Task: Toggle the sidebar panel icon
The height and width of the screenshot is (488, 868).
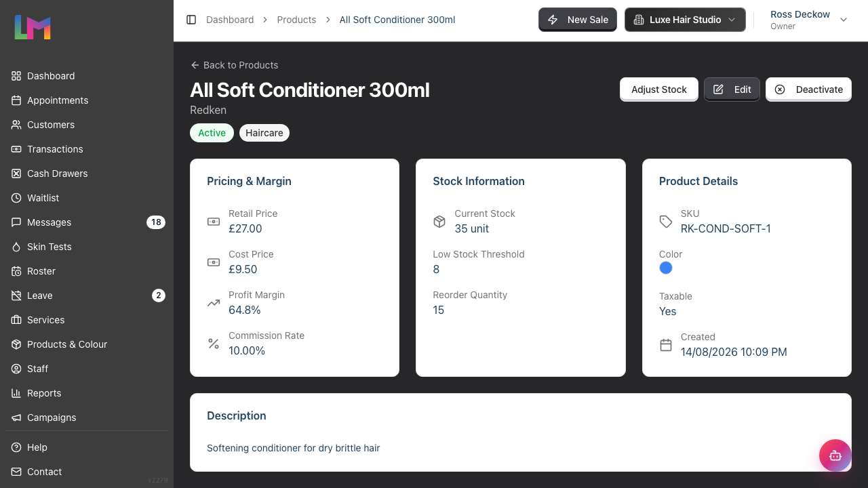Action: (x=191, y=20)
